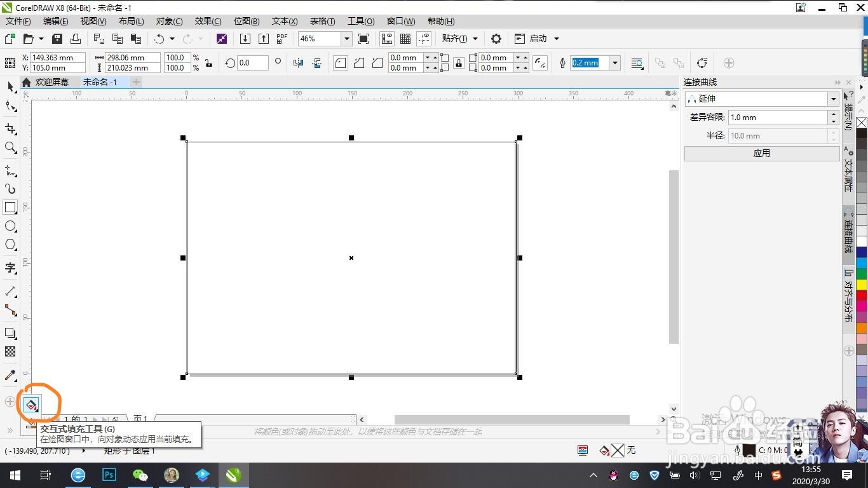Select the Artistic Media tool
Viewport: 868px width, 488px height.
(x=10, y=189)
